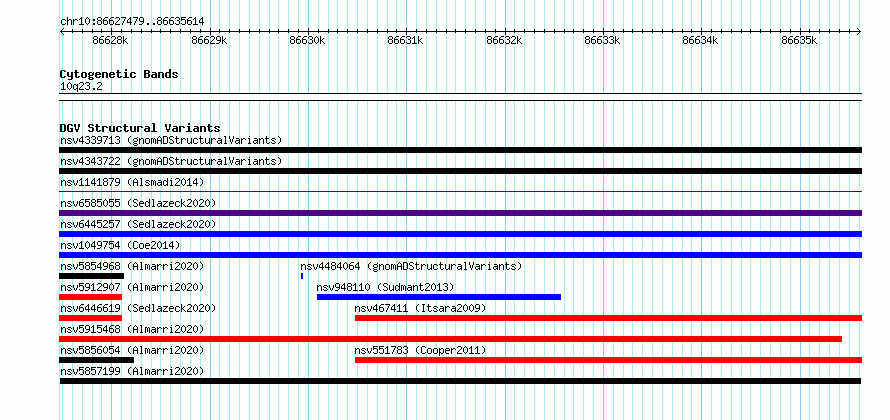Click the nsv5857199 (Almarri2020) label
The height and width of the screenshot is (420, 890).
tap(132, 371)
